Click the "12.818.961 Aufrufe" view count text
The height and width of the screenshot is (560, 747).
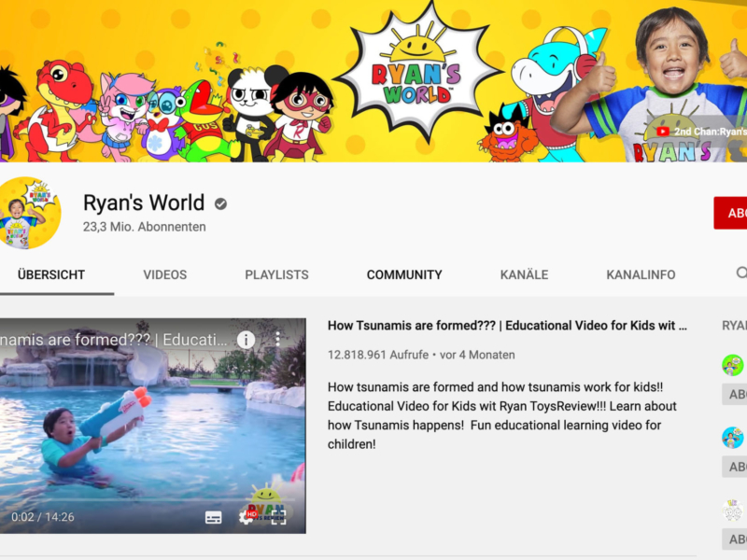(378, 355)
